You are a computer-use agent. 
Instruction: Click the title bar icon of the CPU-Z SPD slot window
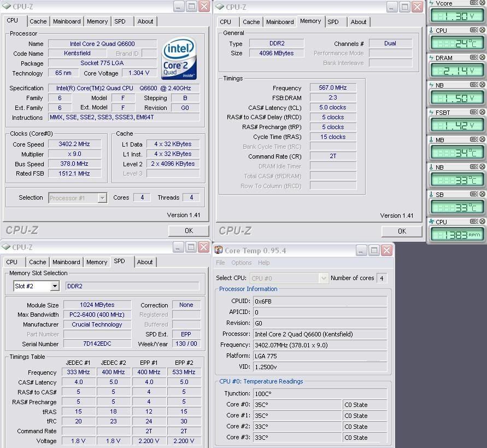coord(6,247)
